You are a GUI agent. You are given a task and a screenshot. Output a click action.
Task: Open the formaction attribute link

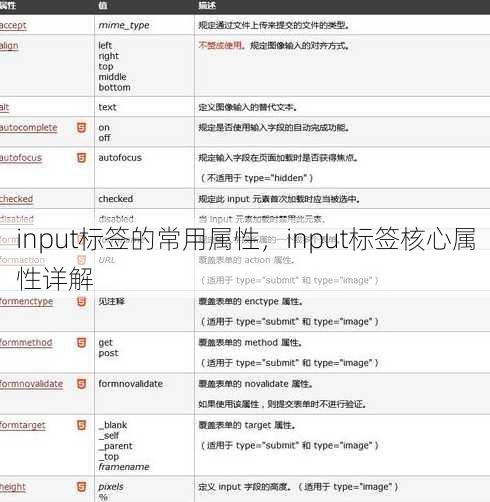click(x=22, y=260)
